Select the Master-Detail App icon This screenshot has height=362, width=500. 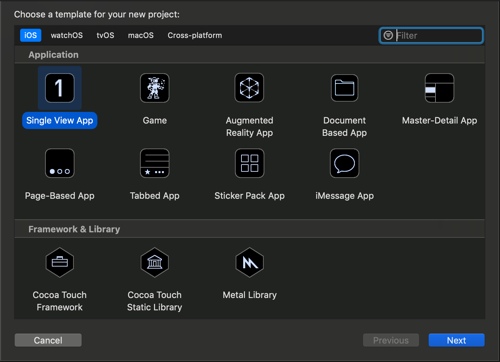[x=439, y=88]
